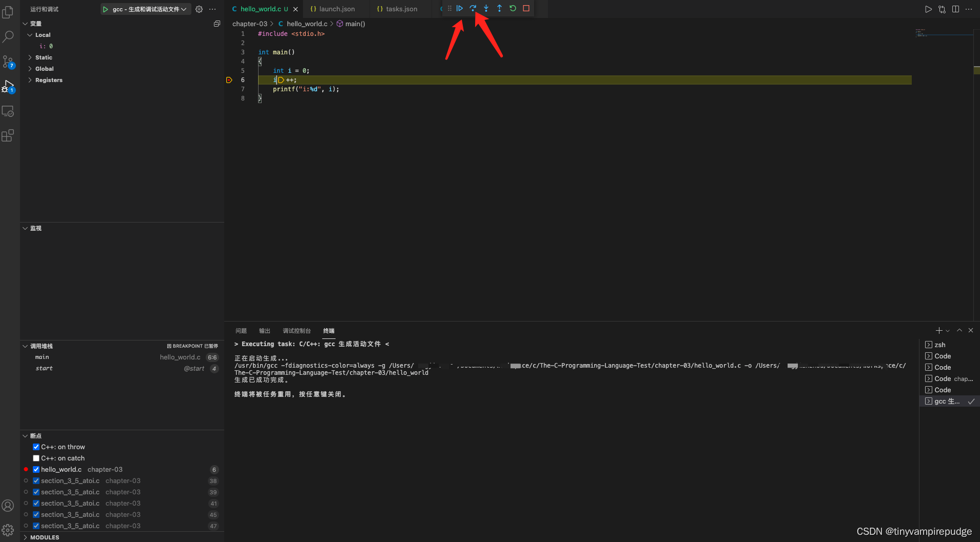The width and height of the screenshot is (980, 542).
Task: Open Source Control view with badge 7
Action: click(x=8, y=62)
